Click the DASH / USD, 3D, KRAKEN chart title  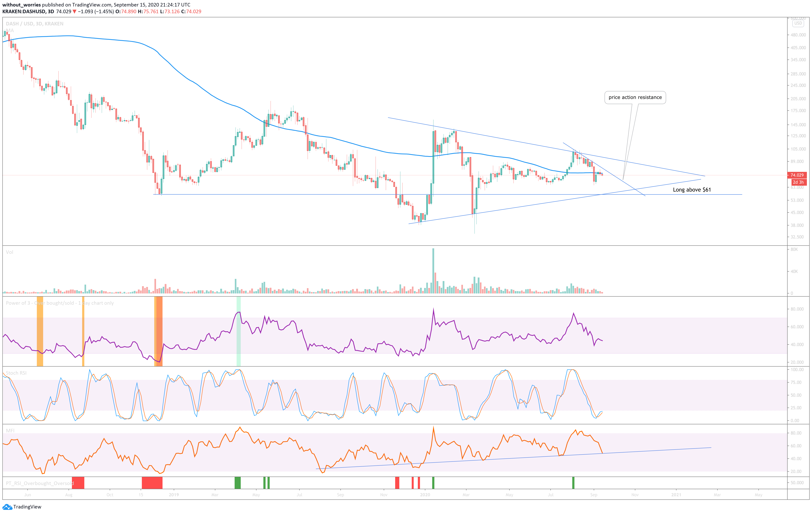click(x=34, y=24)
